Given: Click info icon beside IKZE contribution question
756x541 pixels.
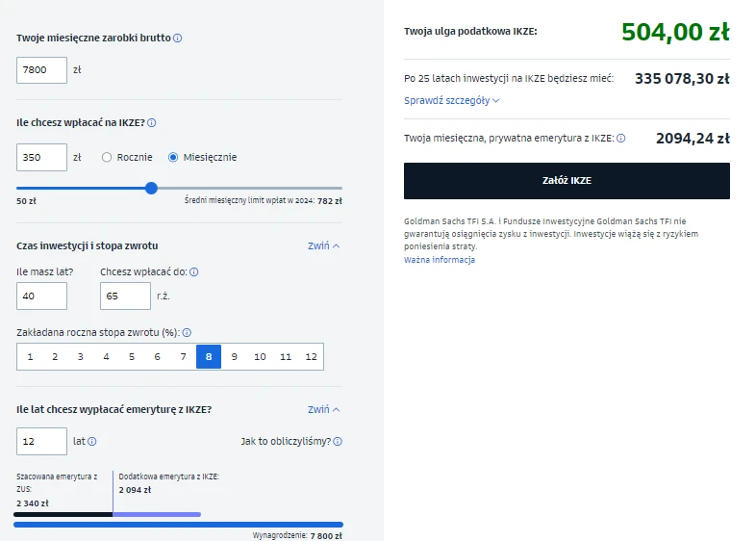Looking at the screenshot, I should click(152, 123).
